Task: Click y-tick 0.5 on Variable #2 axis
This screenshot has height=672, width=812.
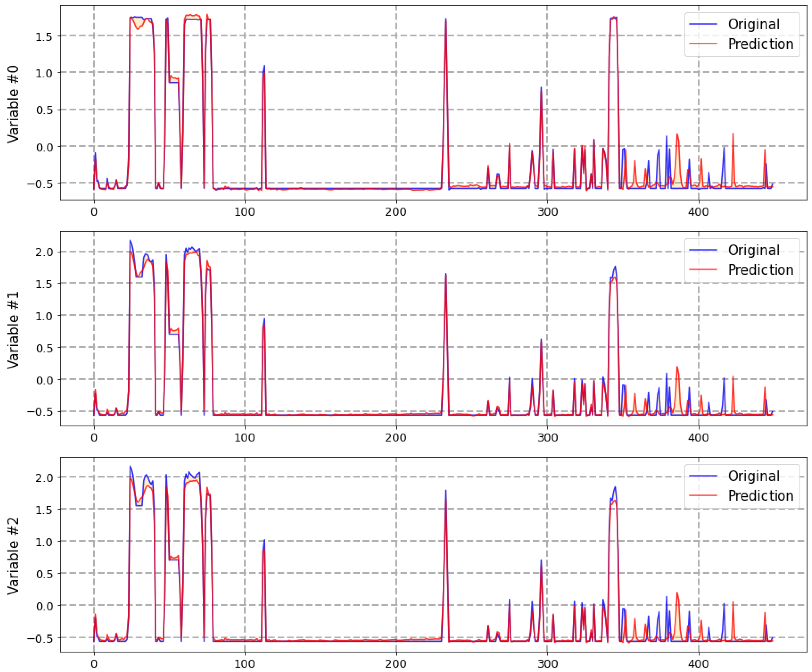Action: (x=44, y=574)
